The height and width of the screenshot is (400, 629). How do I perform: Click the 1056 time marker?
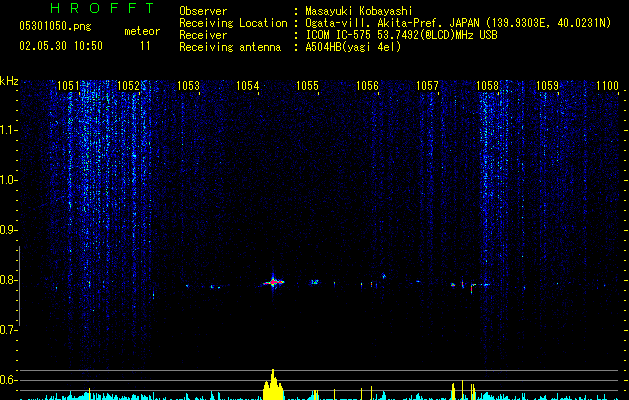(x=367, y=86)
